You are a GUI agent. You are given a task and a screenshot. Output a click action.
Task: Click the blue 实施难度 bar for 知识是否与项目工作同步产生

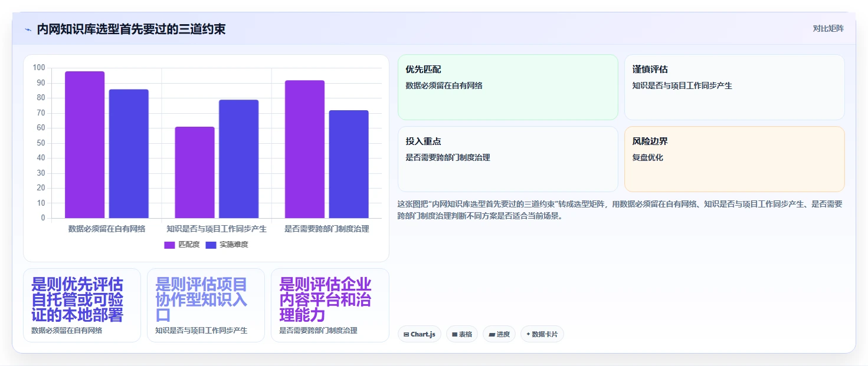[x=239, y=159]
